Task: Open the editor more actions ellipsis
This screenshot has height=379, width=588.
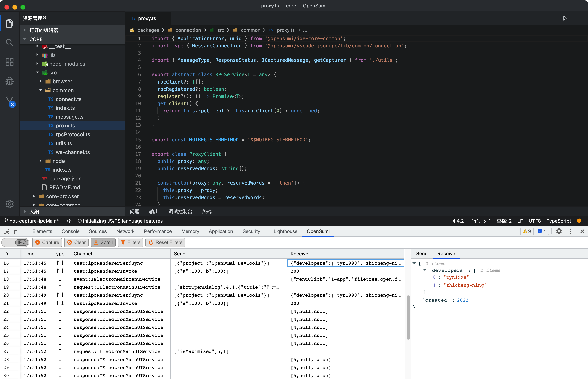Action: point(583,18)
